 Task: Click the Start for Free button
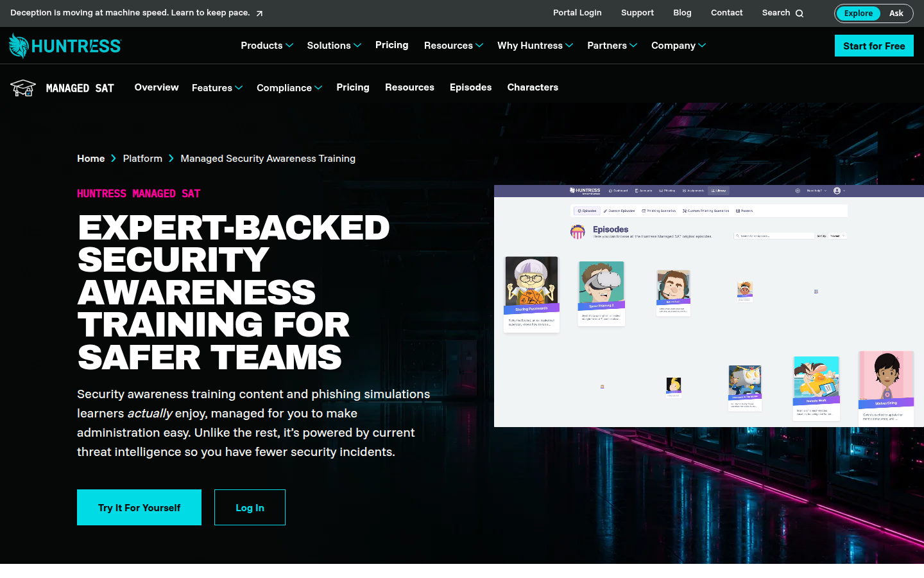(x=874, y=46)
